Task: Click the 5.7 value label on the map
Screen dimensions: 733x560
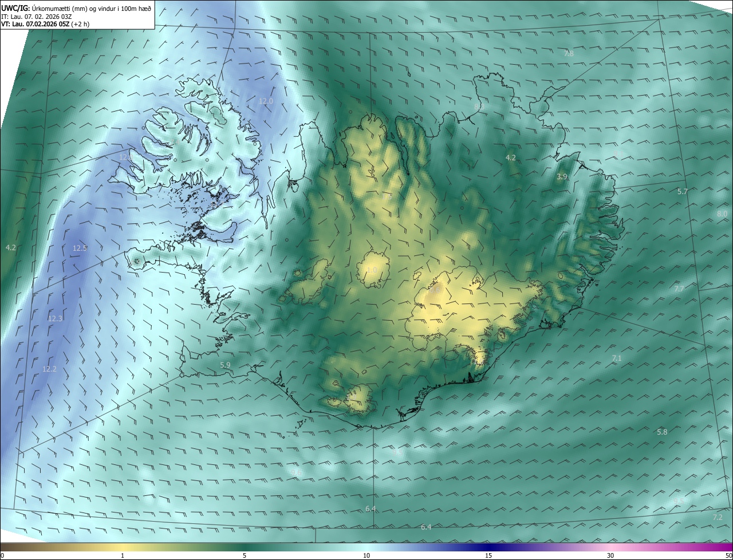Action: (682, 192)
